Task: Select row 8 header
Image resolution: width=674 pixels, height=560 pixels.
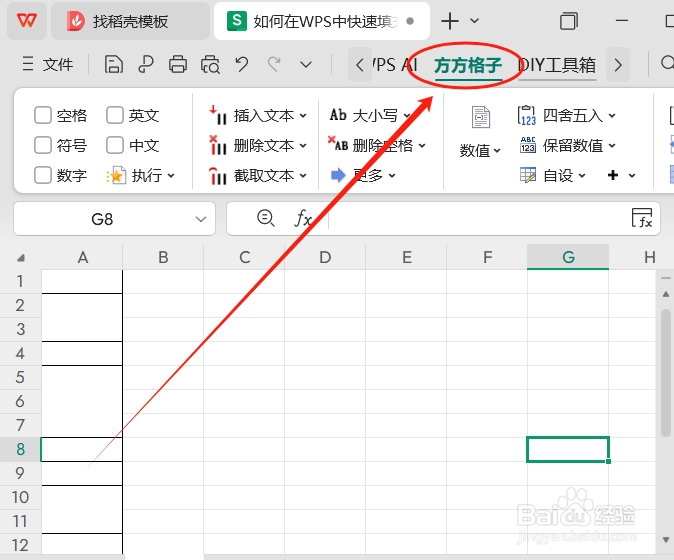Action: [20, 450]
